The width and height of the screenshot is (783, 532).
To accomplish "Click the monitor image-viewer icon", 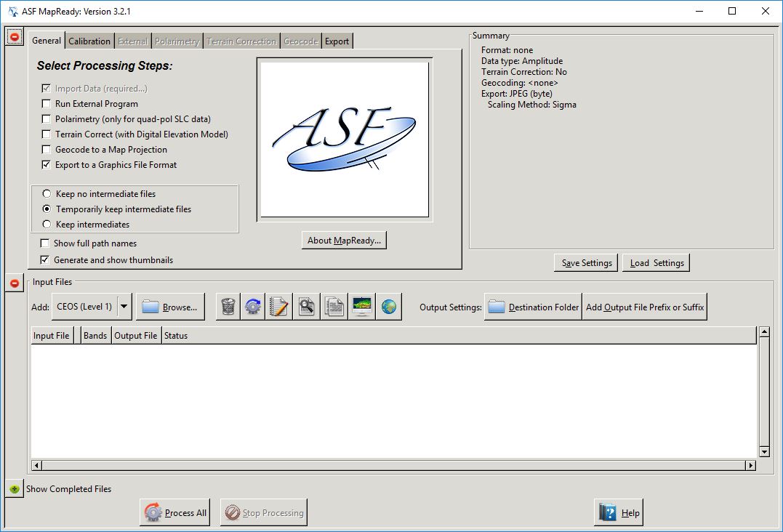I will 361,307.
